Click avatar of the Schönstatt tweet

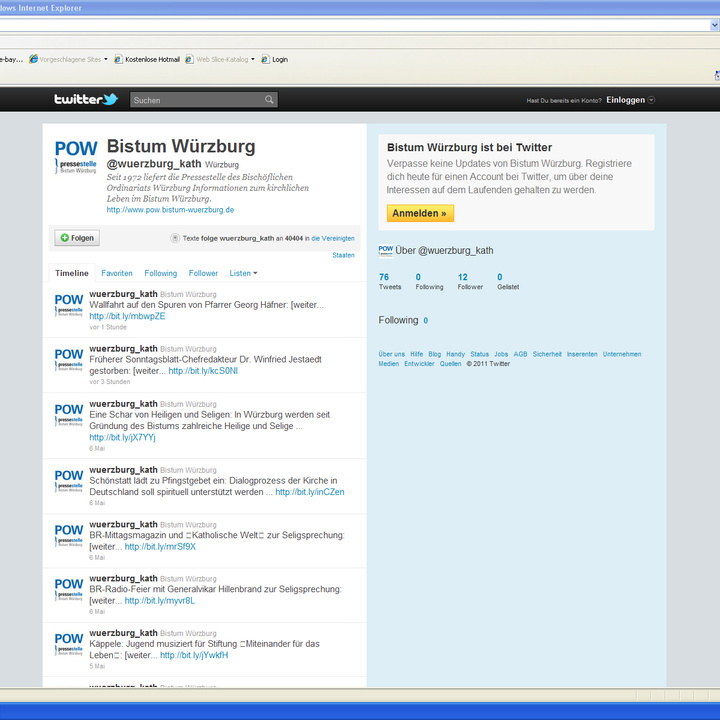pos(69,481)
